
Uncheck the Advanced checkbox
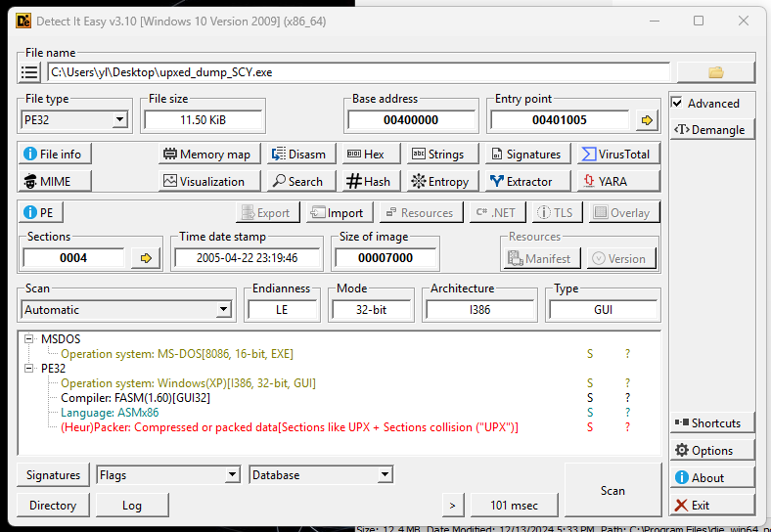tap(678, 104)
